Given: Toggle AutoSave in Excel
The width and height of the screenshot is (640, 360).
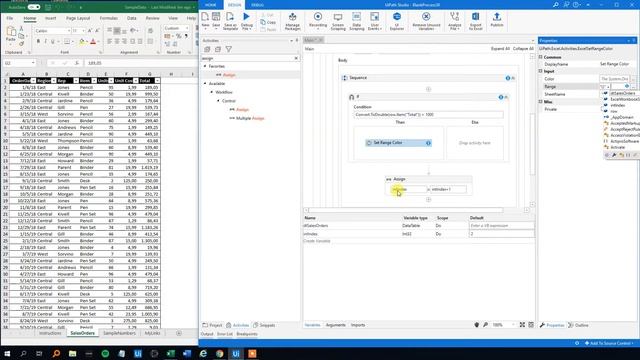Looking at the screenshot, I should [34, 7].
